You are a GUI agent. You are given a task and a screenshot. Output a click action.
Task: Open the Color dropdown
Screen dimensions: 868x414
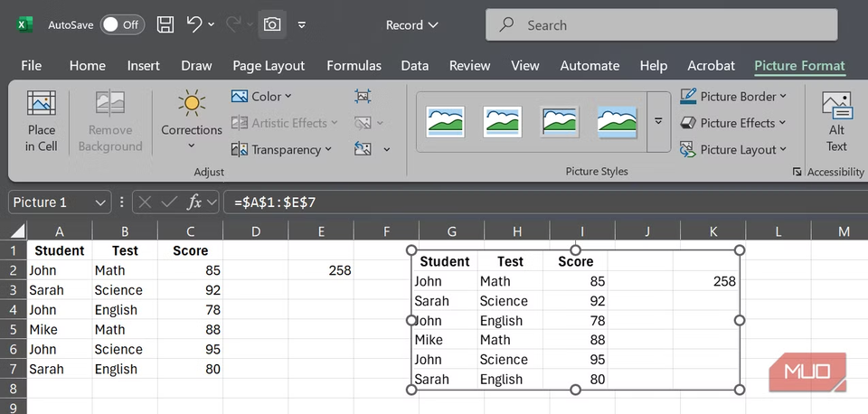pyautogui.click(x=261, y=96)
